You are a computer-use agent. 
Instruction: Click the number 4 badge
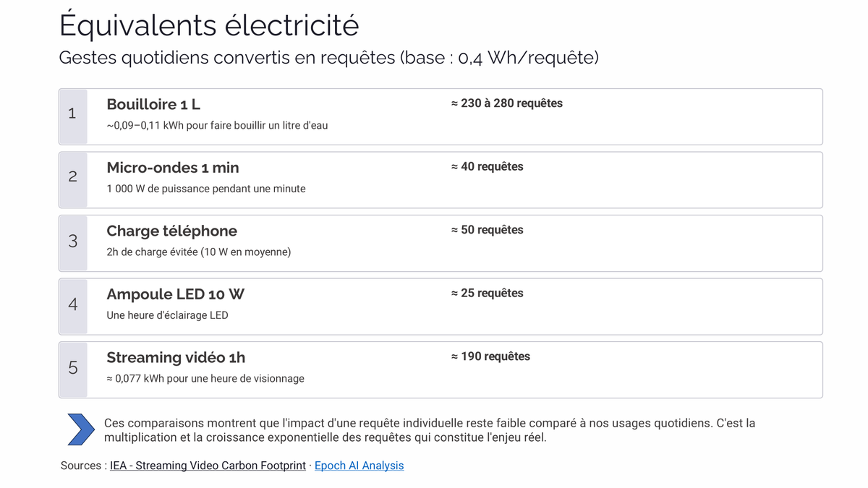point(72,304)
